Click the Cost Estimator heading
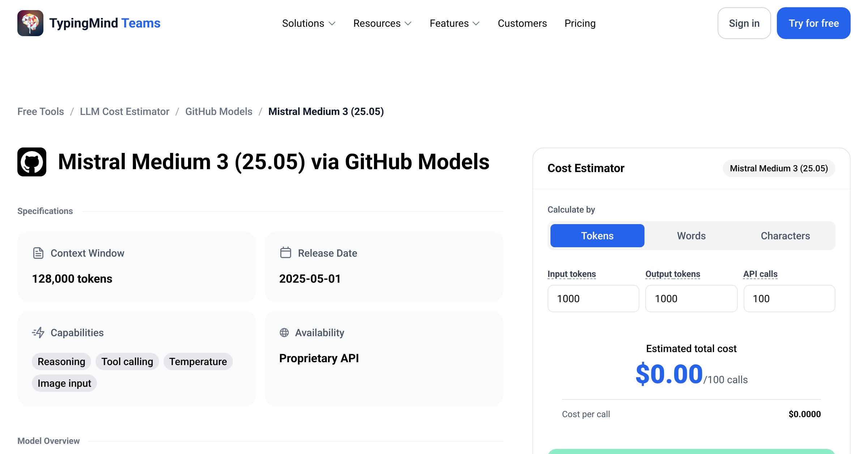Image resolution: width=868 pixels, height=454 pixels. point(586,168)
